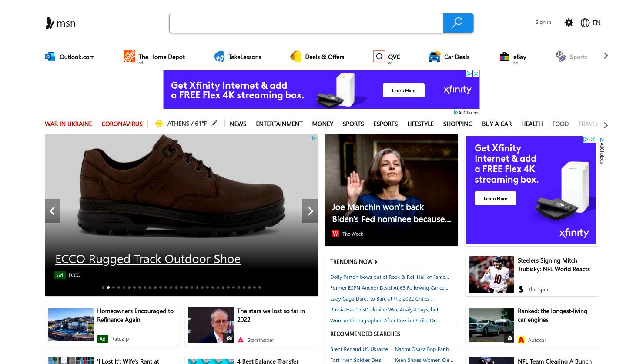Image resolution: width=643 pixels, height=364 pixels.
Task: Click Brent Renaud US Ukraine search
Action: [x=359, y=349]
